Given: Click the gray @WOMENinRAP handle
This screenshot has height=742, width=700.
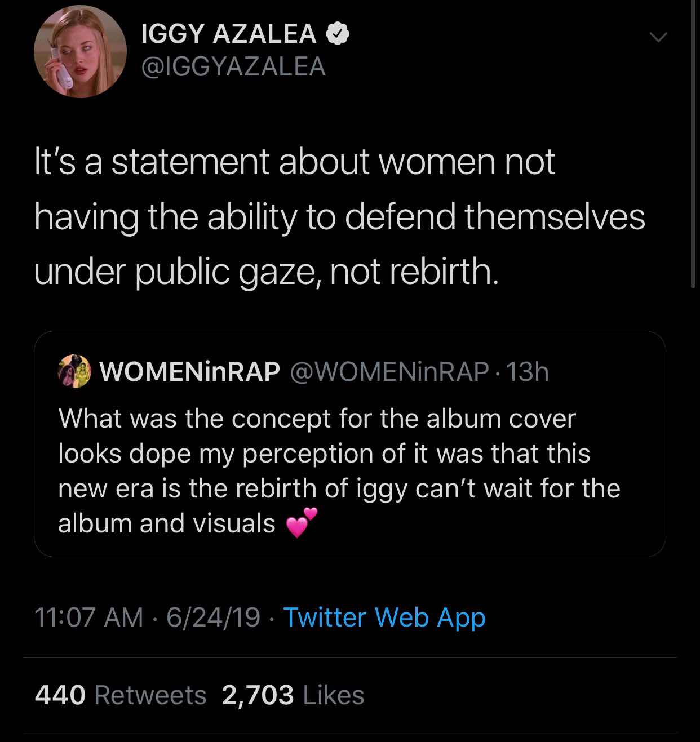Looking at the screenshot, I should [x=388, y=371].
